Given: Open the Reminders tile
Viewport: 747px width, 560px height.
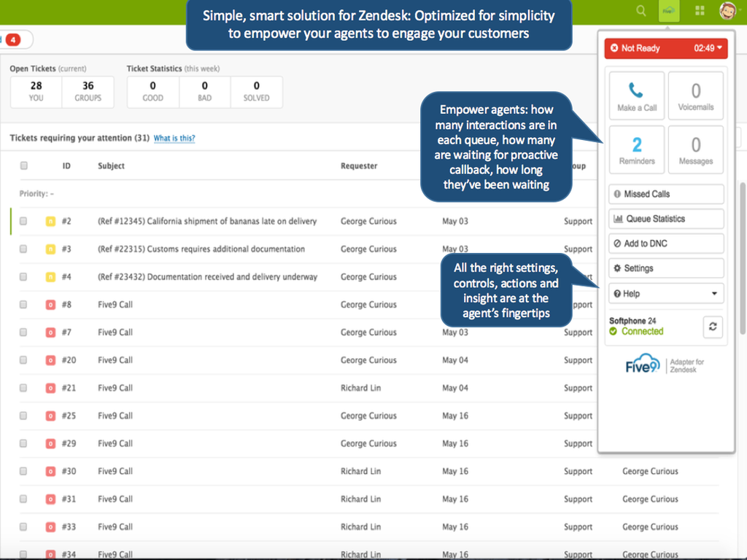Looking at the screenshot, I should tap(637, 149).
